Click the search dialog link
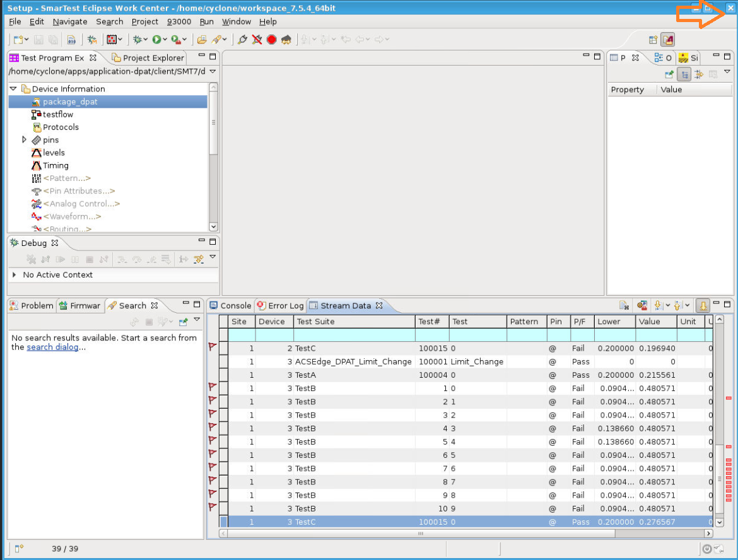 click(x=52, y=347)
